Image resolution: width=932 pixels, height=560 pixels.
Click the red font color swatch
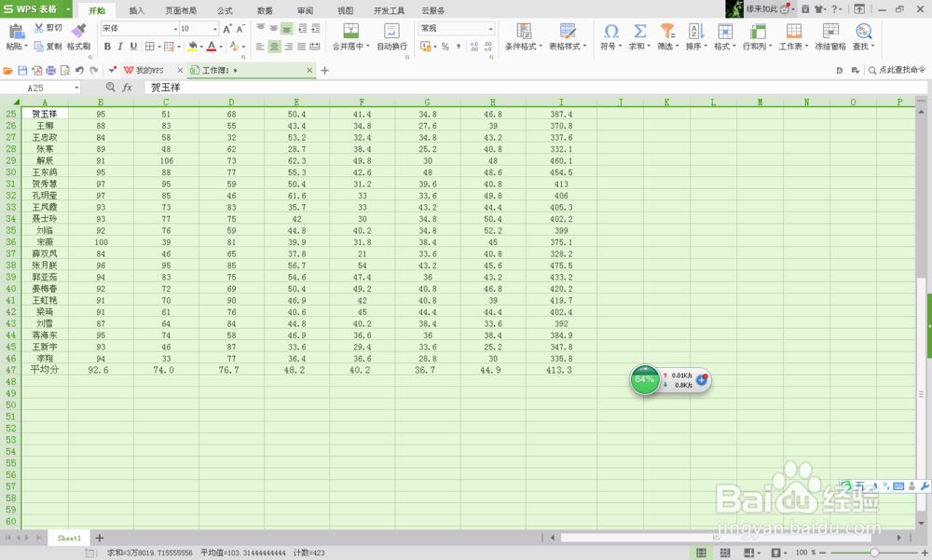pyautogui.click(x=212, y=47)
